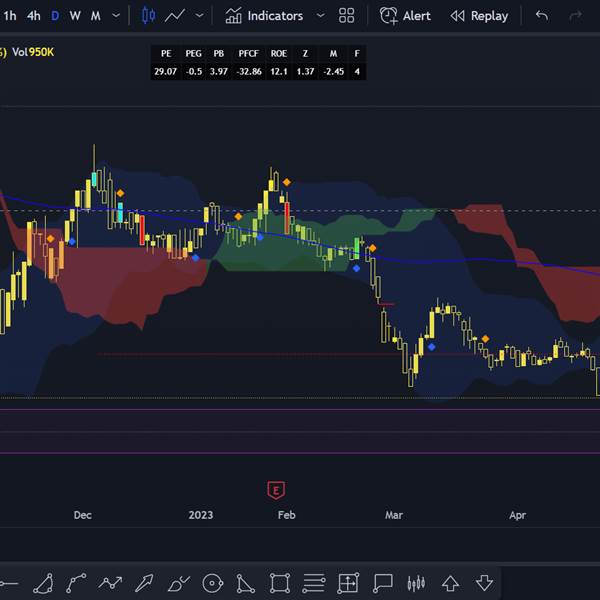This screenshot has height=600, width=600.
Task: Select the M monthly timeframe
Action: point(96,16)
